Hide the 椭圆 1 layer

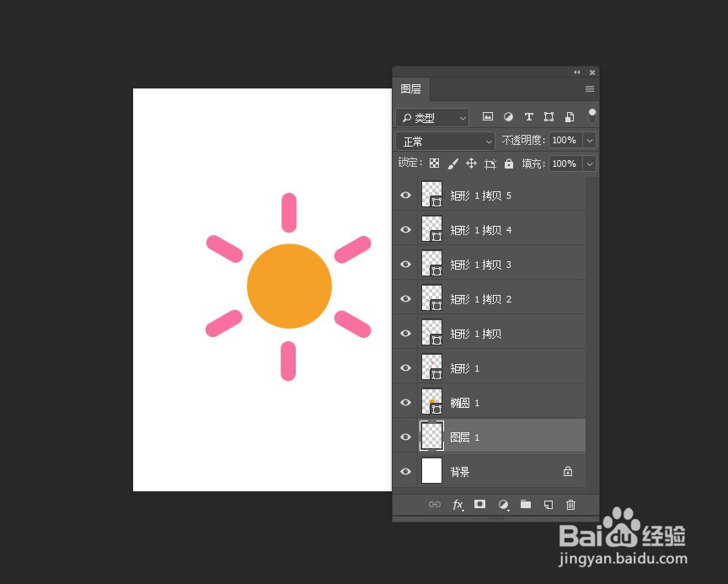[x=406, y=402]
